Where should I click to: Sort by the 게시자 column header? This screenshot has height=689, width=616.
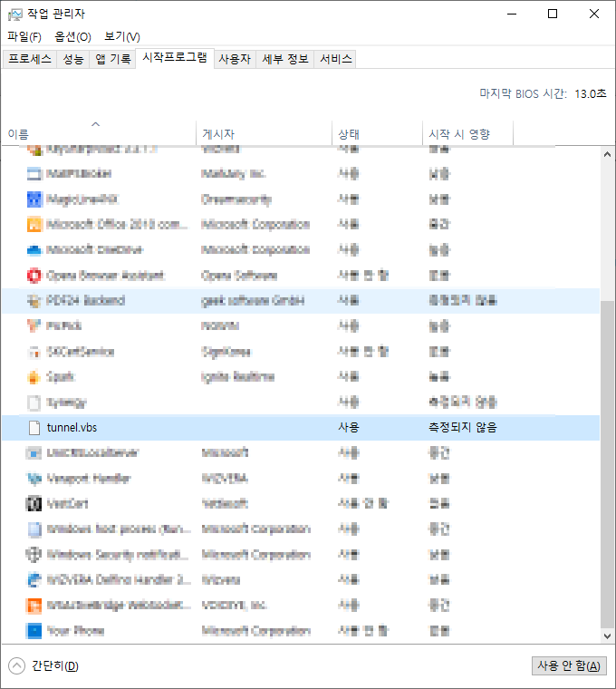264,133
